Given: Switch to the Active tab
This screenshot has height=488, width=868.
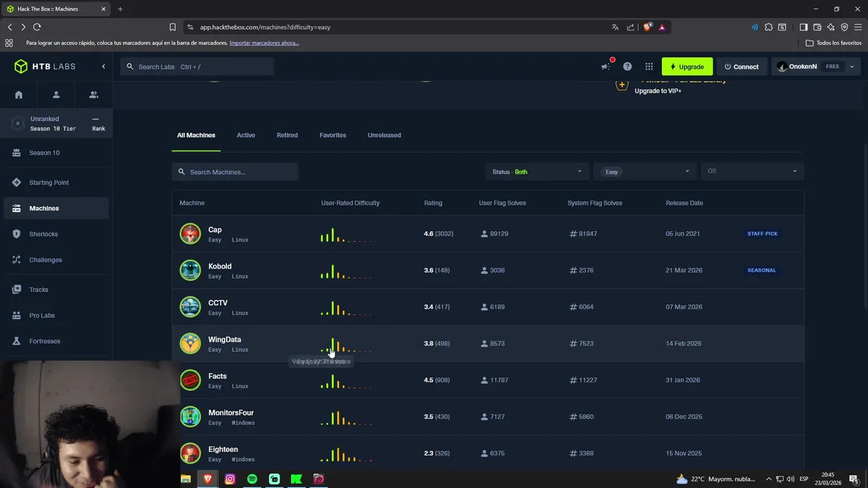Looking at the screenshot, I should pyautogui.click(x=245, y=135).
